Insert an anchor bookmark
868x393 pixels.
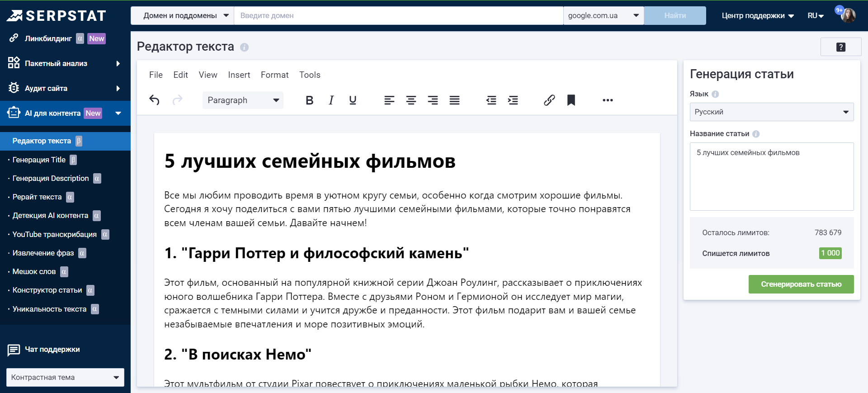[571, 100]
